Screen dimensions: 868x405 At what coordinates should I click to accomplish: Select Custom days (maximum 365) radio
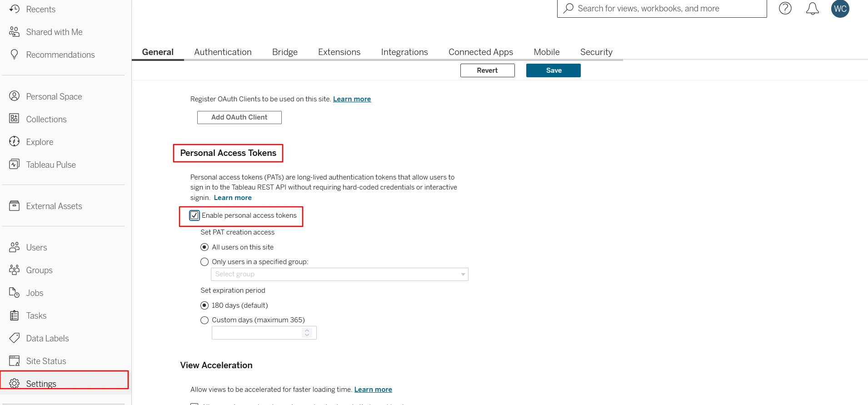205,320
